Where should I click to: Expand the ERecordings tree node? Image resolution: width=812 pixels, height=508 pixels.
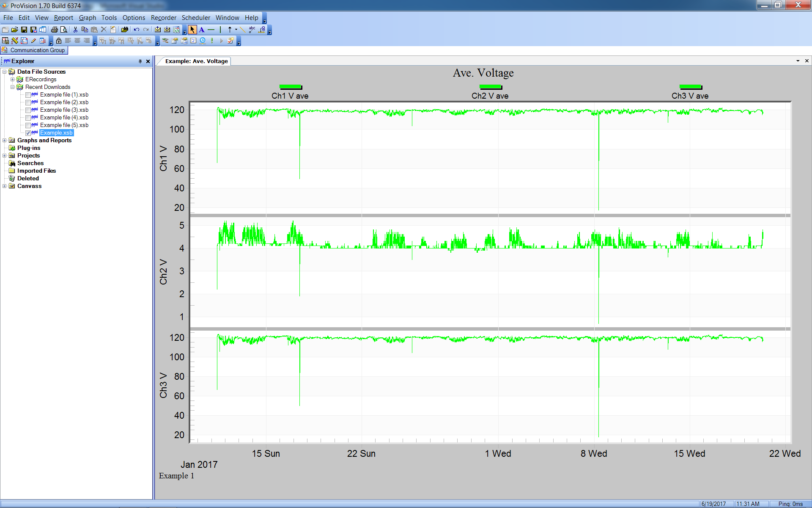pos(13,79)
